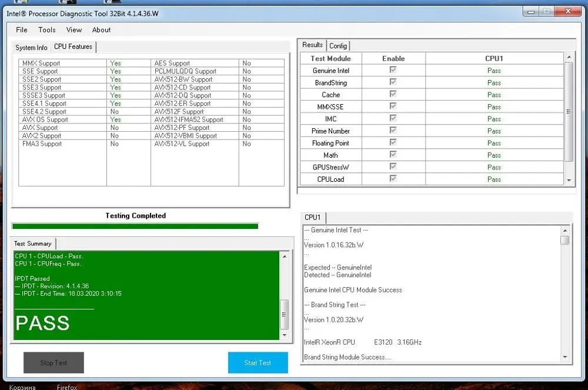Image resolution: width=588 pixels, height=390 pixels.
Task: Toggle the Math enable checkbox
Action: [393, 154]
